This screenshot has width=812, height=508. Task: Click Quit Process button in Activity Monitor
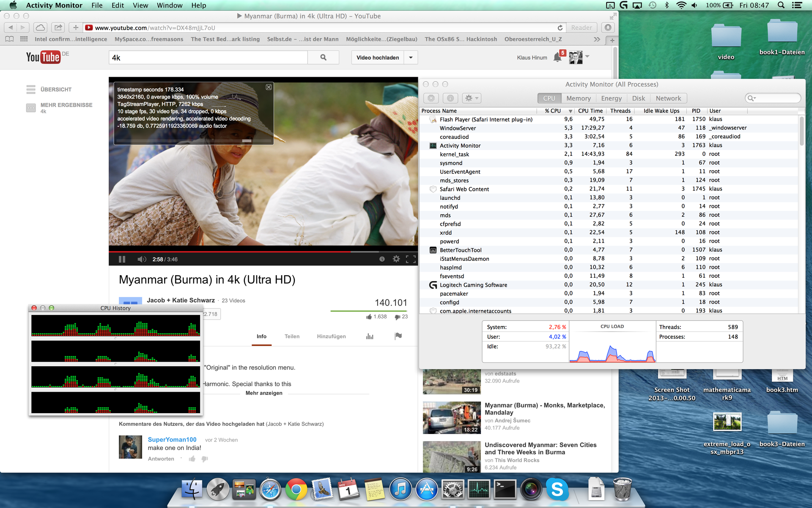(431, 98)
